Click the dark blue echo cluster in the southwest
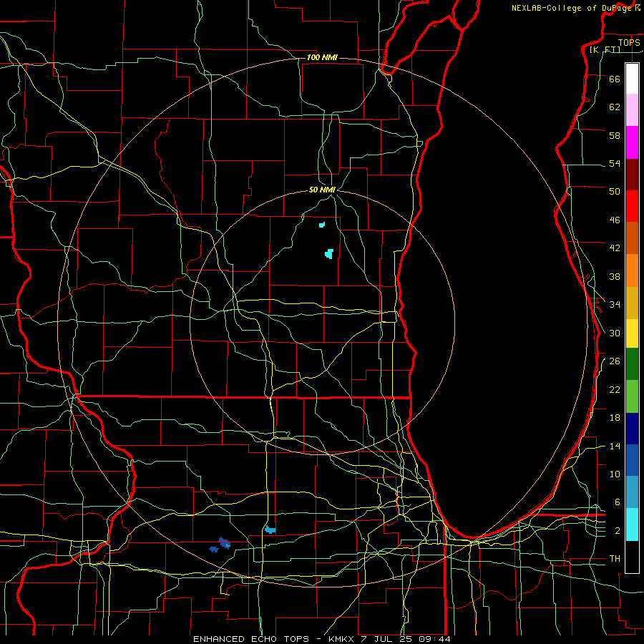This screenshot has height=644, width=644. coord(220,545)
